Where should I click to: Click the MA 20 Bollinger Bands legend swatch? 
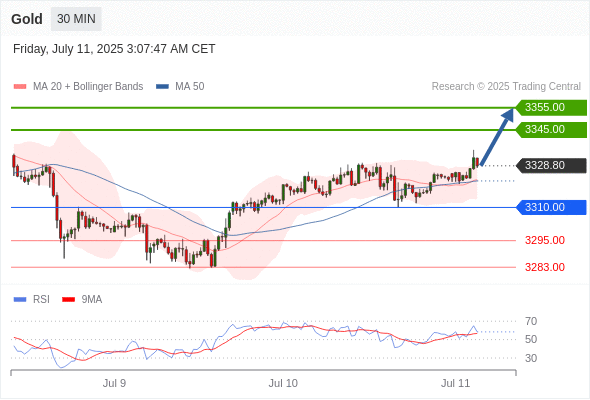point(20,87)
